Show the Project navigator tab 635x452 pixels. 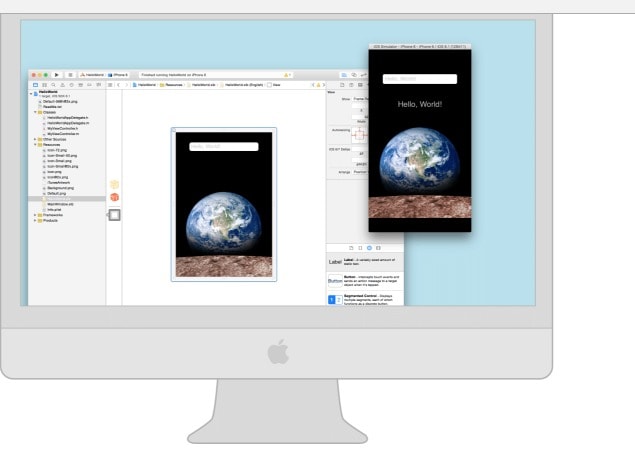coord(35,85)
